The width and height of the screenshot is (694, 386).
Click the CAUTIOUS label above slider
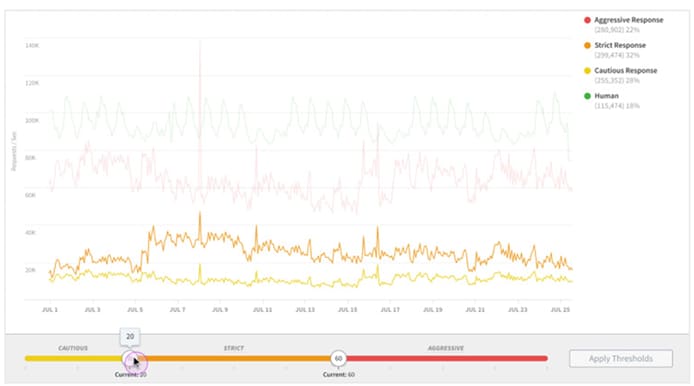[73, 348]
